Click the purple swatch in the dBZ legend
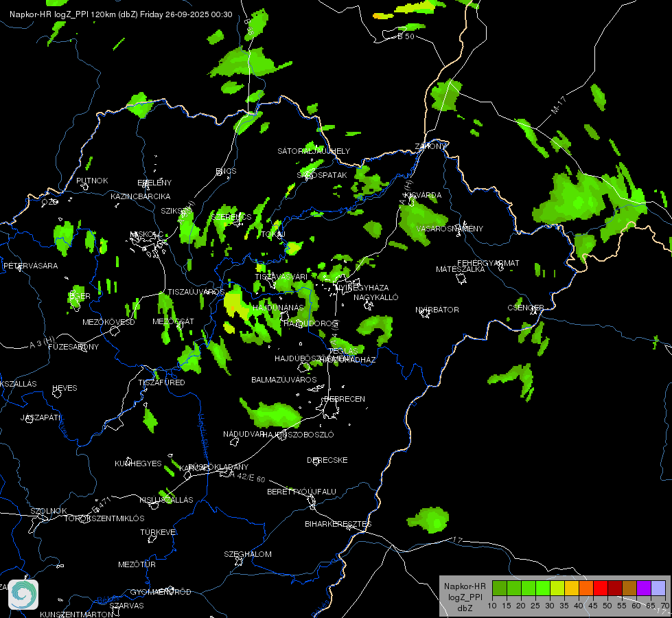The image size is (672, 618). [644, 588]
